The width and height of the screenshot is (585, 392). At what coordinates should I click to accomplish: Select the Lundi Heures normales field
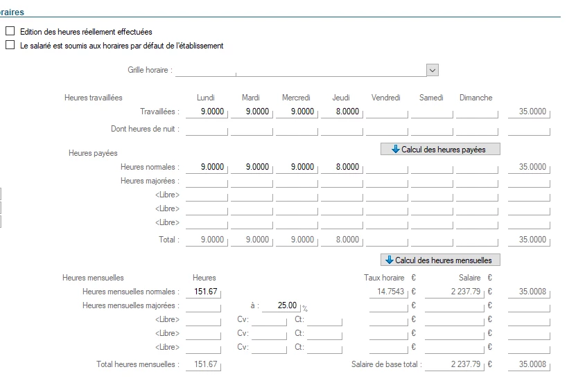pos(207,168)
